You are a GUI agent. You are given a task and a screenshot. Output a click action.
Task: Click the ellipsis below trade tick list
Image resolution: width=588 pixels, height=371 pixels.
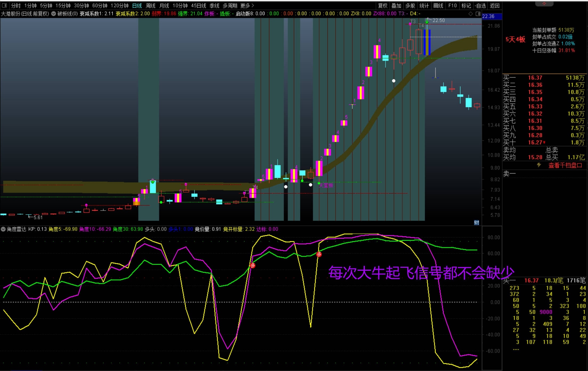(x=516, y=349)
